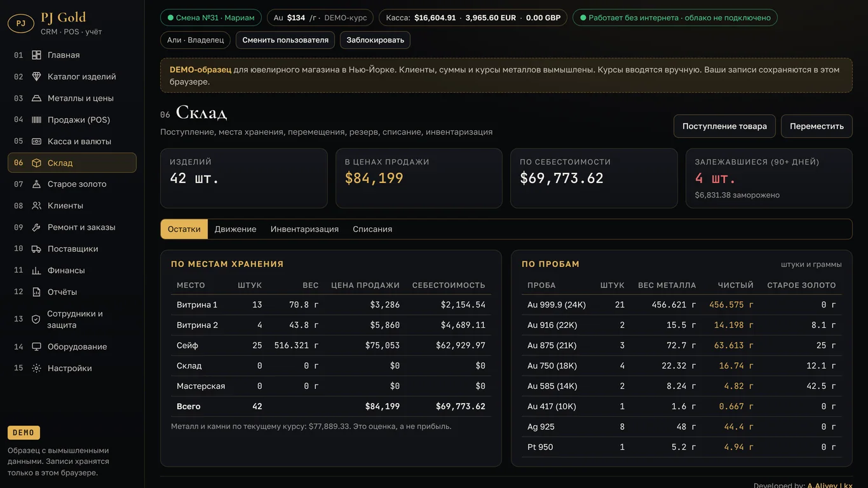Click the document icon for Отчёты
The height and width of the screenshot is (488, 868).
pos(37,292)
